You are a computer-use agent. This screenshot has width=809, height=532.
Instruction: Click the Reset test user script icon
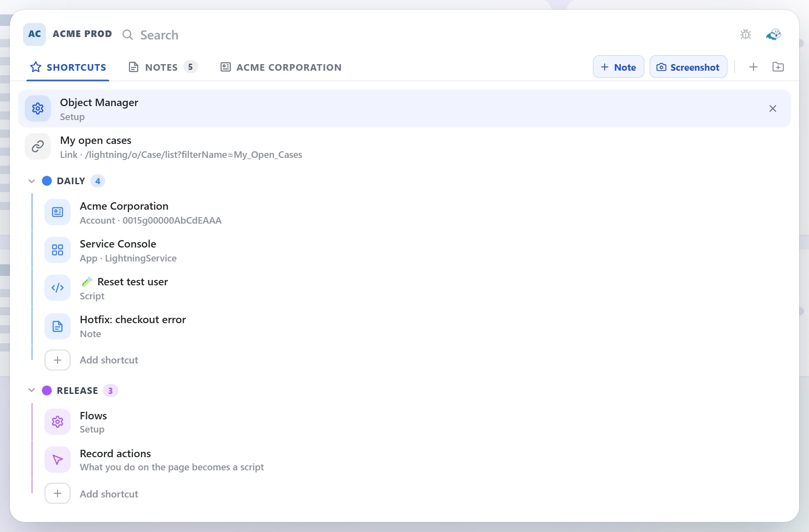point(58,288)
